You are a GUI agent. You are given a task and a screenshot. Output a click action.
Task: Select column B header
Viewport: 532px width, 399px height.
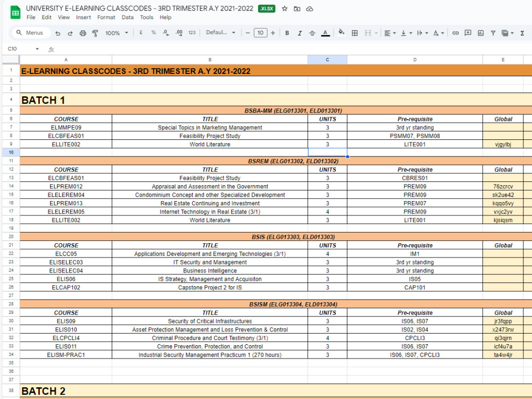click(x=210, y=60)
